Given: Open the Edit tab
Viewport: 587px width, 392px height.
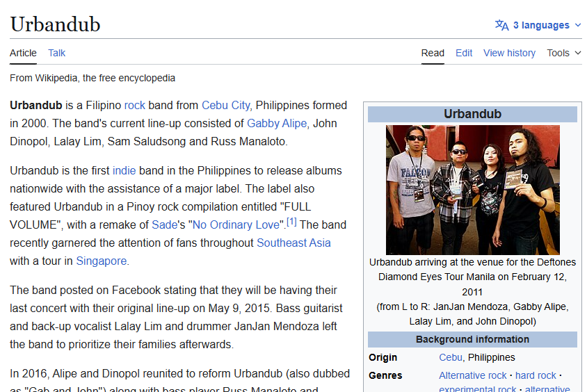Looking at the screenshot, I should 464,53.
